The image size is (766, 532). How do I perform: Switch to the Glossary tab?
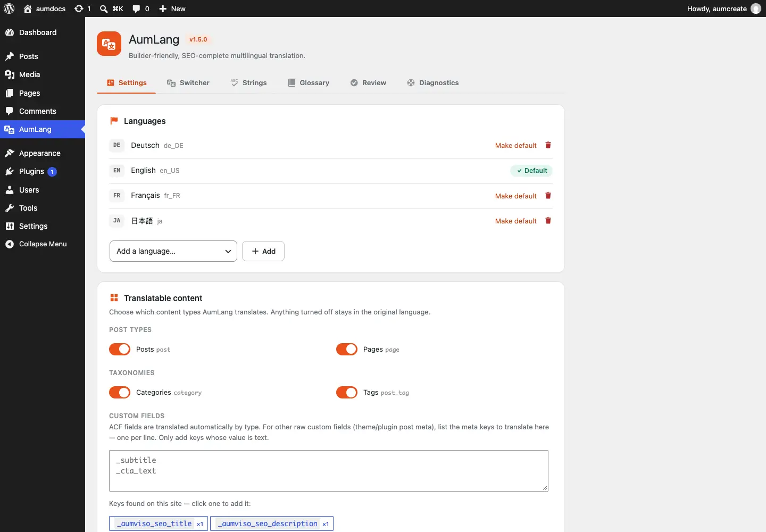pos(309,83)
